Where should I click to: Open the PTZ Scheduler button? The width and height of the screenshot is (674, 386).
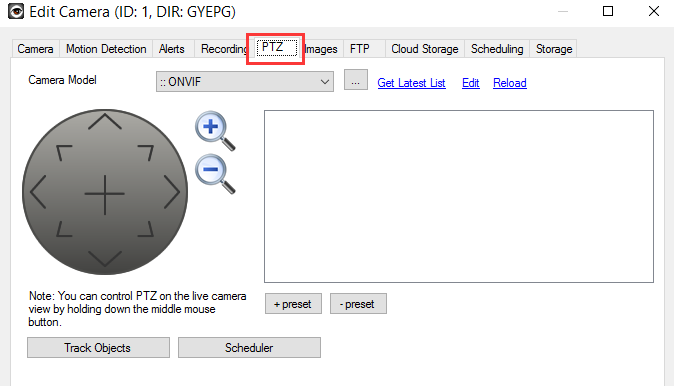click(x=249, y=347)
